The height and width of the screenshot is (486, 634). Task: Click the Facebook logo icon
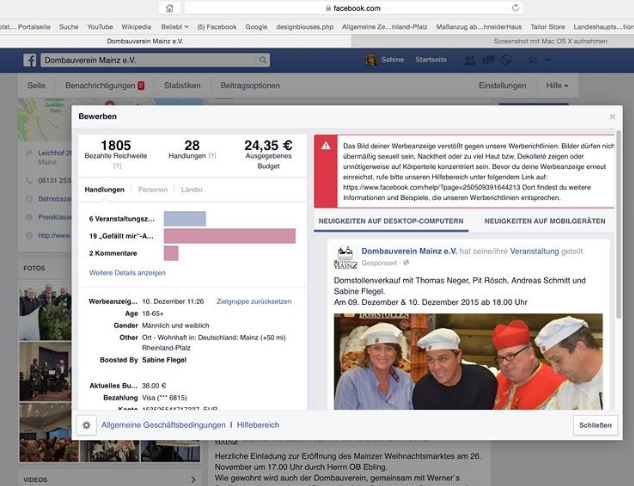[x=30, y=60]
